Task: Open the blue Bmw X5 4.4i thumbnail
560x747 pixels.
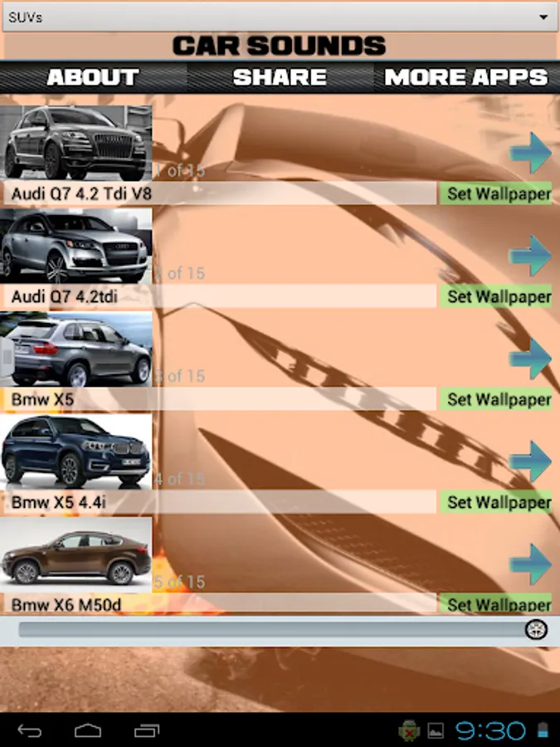Action: point(76,452)
